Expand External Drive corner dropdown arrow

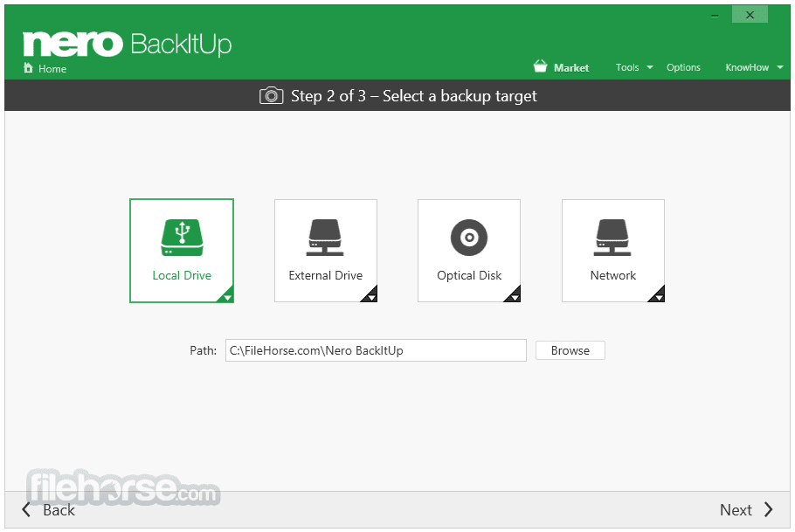[371, 297]
